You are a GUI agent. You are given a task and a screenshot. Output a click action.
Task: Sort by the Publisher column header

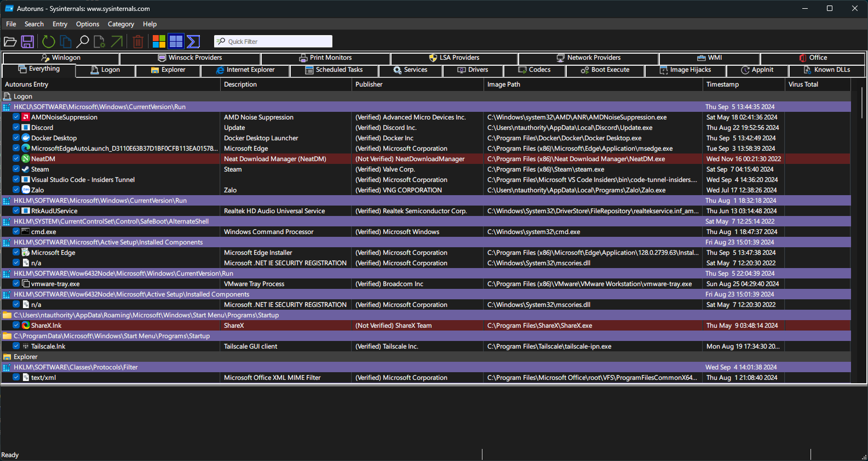tap(417, 84)
